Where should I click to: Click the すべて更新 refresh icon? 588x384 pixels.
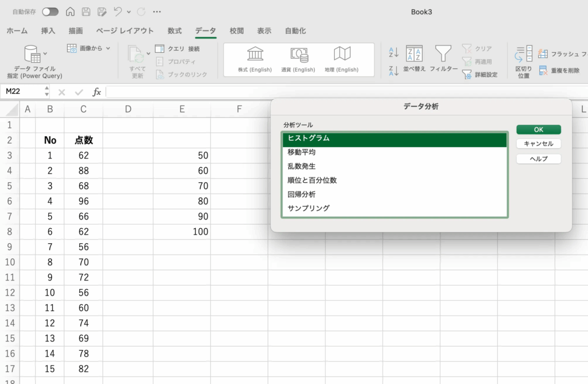136,55
